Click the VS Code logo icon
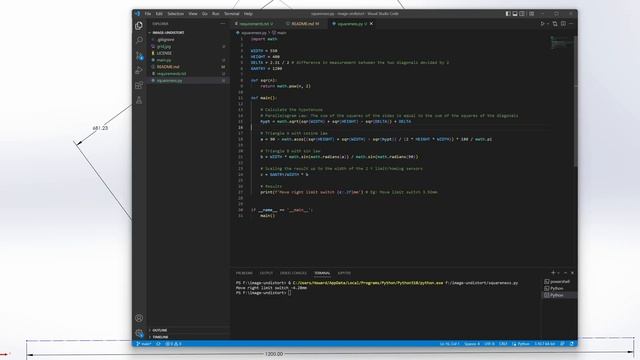 coord(137,13)
